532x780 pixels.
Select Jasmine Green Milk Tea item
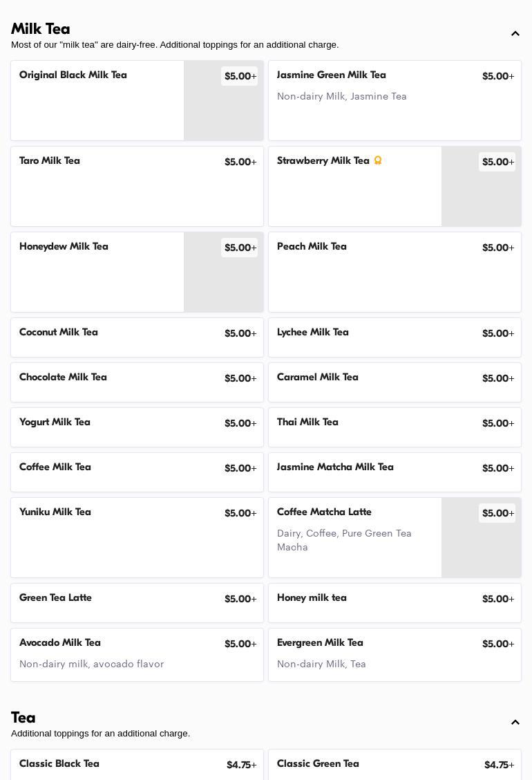pyautogui.click(x=395, y=100)
